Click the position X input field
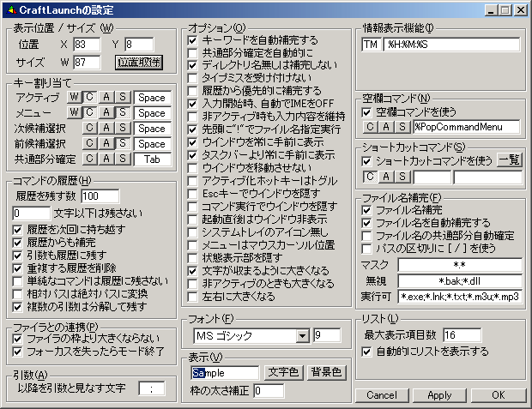This screenshot has height=409, width=532. pyautogui.click(x=87, y=45)
